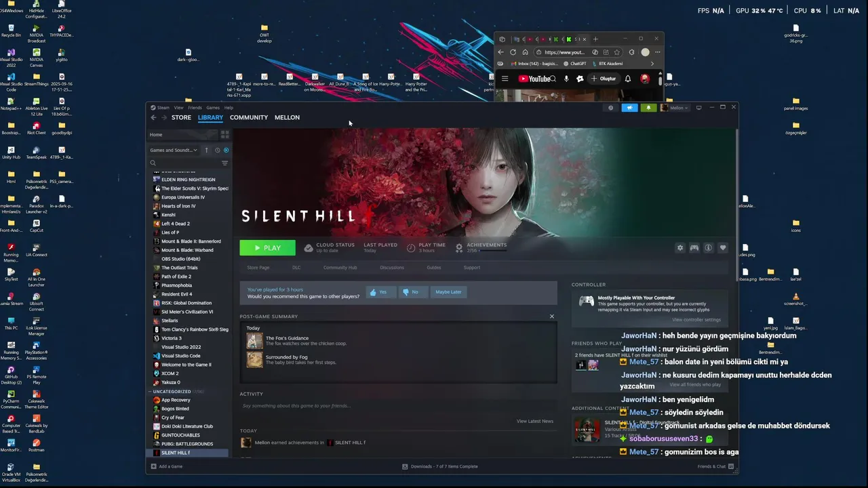Choose Maybe Later for recommendation
Viewport: 868px width, 488px height.
448,292
